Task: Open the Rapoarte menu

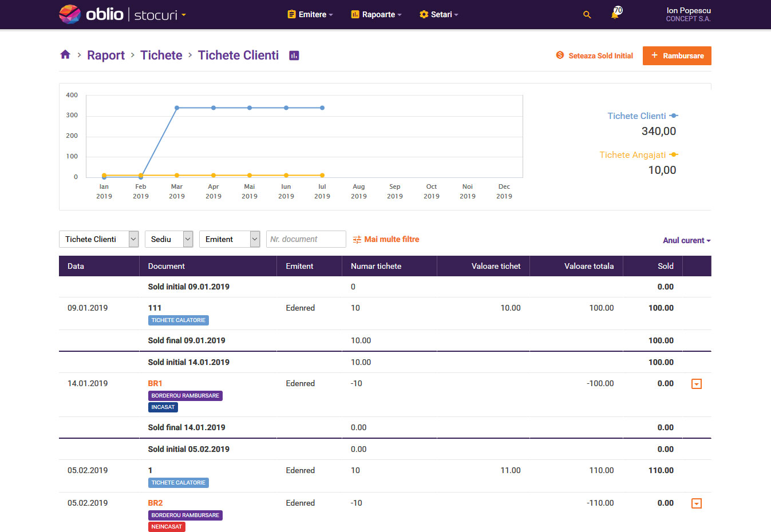Action: 376,14
